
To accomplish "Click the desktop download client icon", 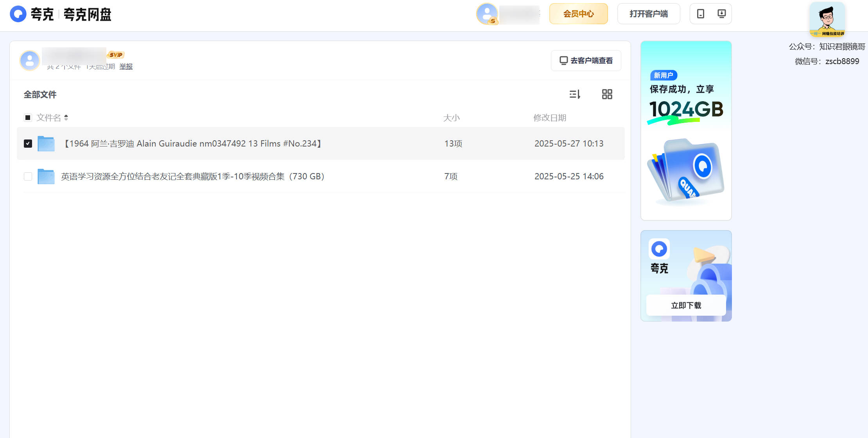I will (722, 14).
